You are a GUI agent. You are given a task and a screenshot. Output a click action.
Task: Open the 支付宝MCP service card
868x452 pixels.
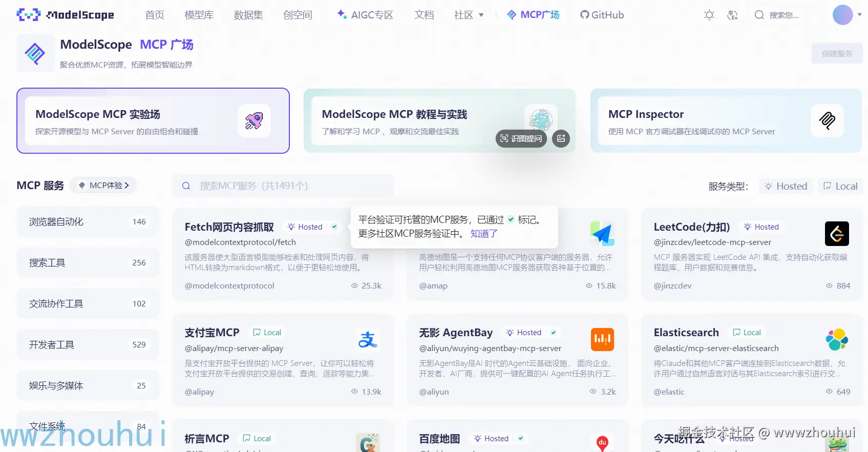(283, 360)
